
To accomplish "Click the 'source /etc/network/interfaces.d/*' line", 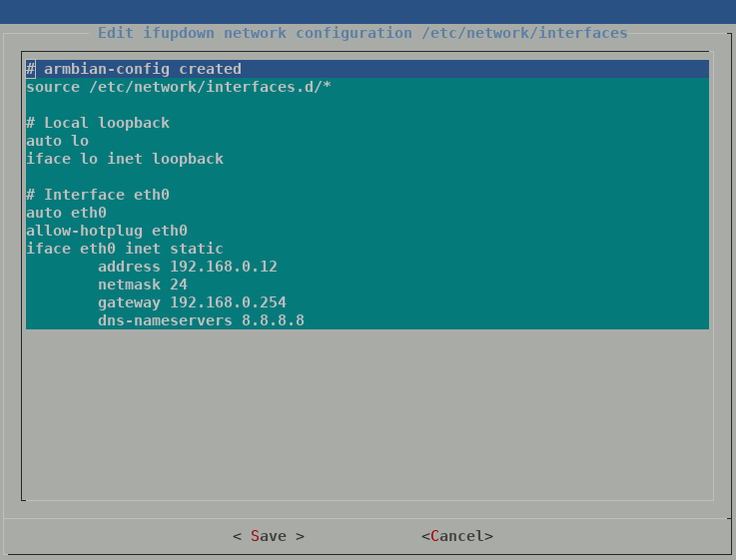I will click(x=179, y=87).
